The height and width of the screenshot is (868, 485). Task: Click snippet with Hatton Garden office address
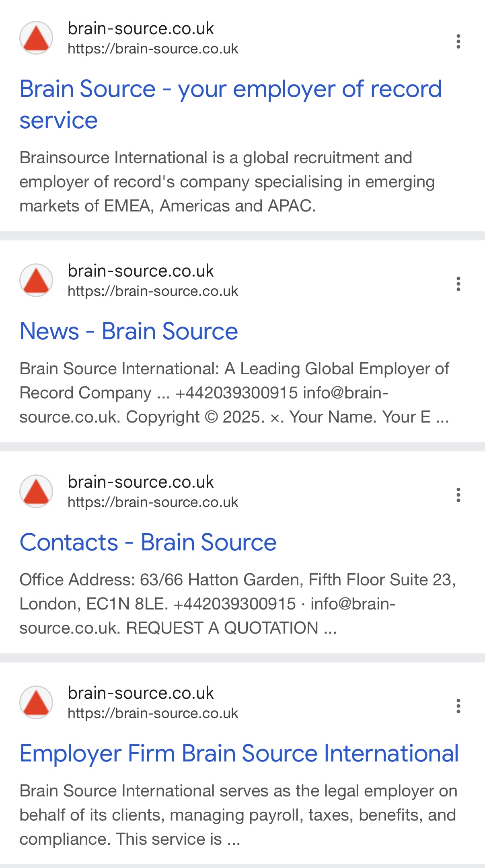[237, 604]
